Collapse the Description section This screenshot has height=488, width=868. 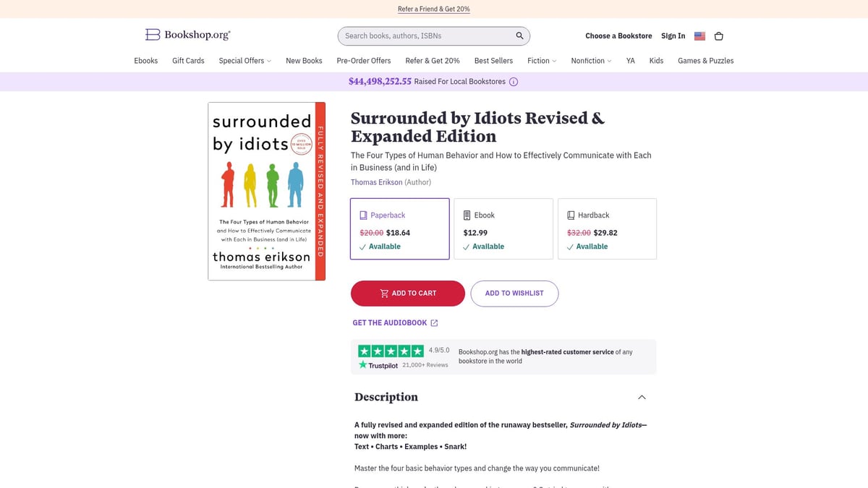[642, 397]
